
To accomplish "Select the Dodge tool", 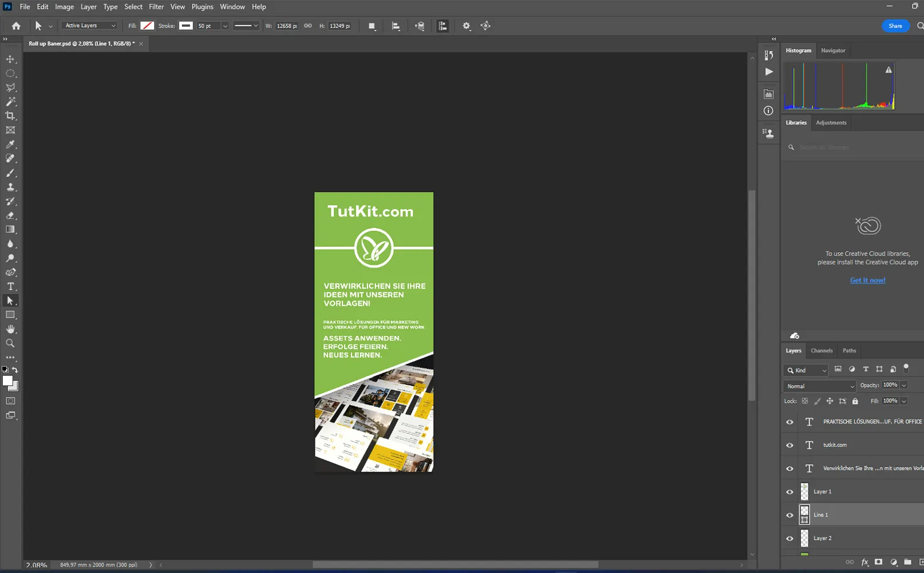I will coord(10,258).
